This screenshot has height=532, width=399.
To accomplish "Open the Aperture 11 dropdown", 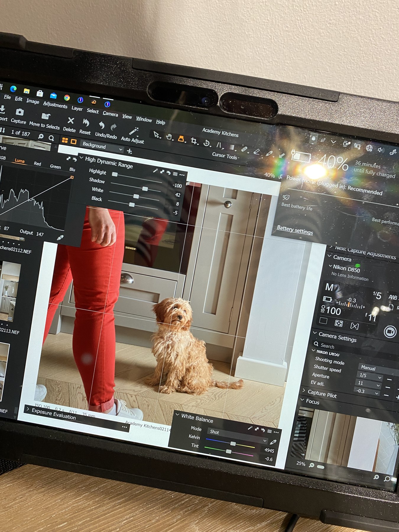I will (x=369, y=384).
